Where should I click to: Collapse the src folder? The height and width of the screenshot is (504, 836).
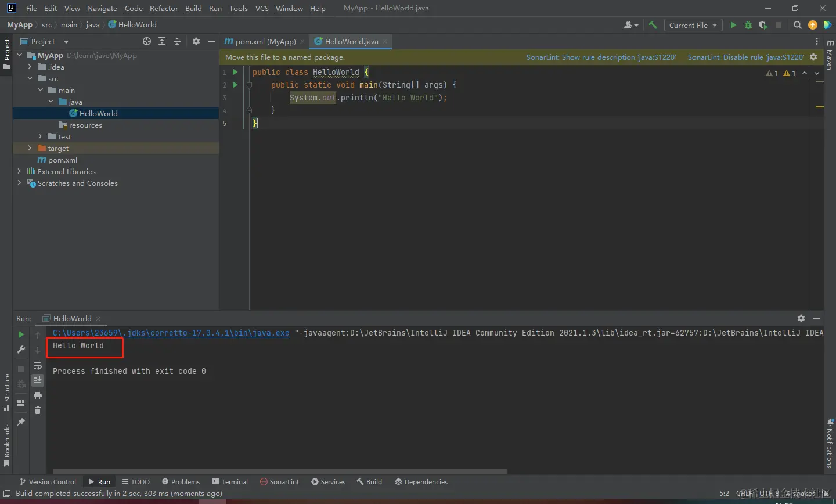click(x=30, y=78)
